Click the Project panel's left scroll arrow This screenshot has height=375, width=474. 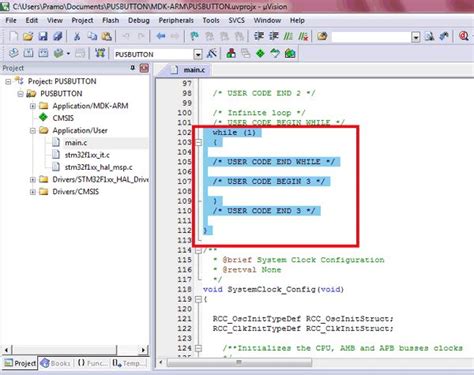click(6, 350)
